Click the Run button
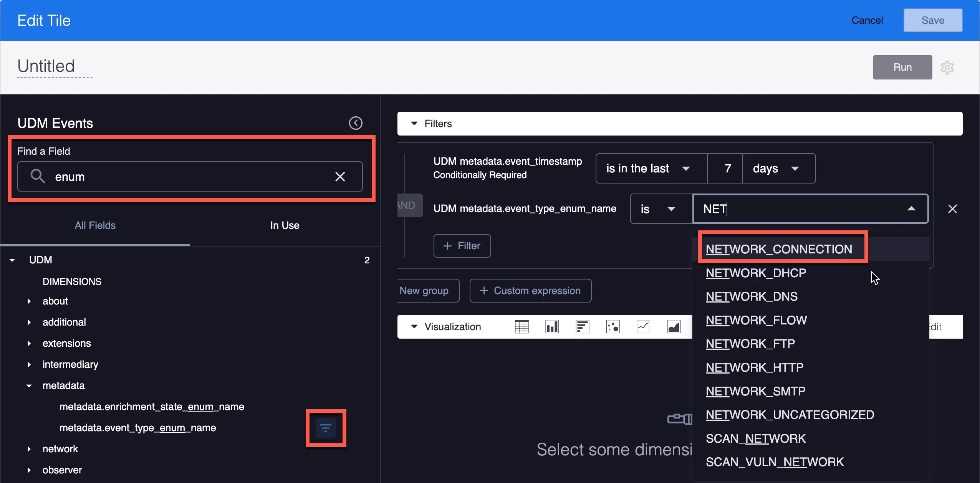The width and height of the screenshot is (980, 483). click(x=902, y=67)
